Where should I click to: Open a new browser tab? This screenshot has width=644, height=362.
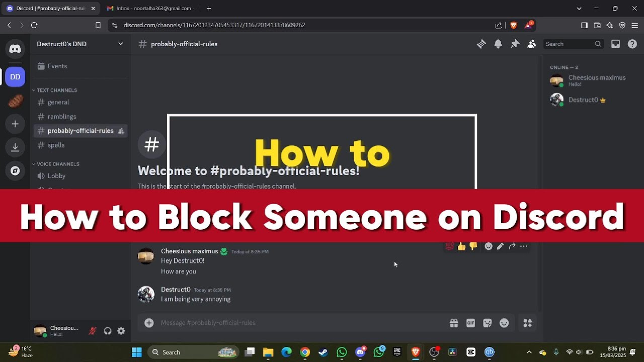tap(209, 9)
